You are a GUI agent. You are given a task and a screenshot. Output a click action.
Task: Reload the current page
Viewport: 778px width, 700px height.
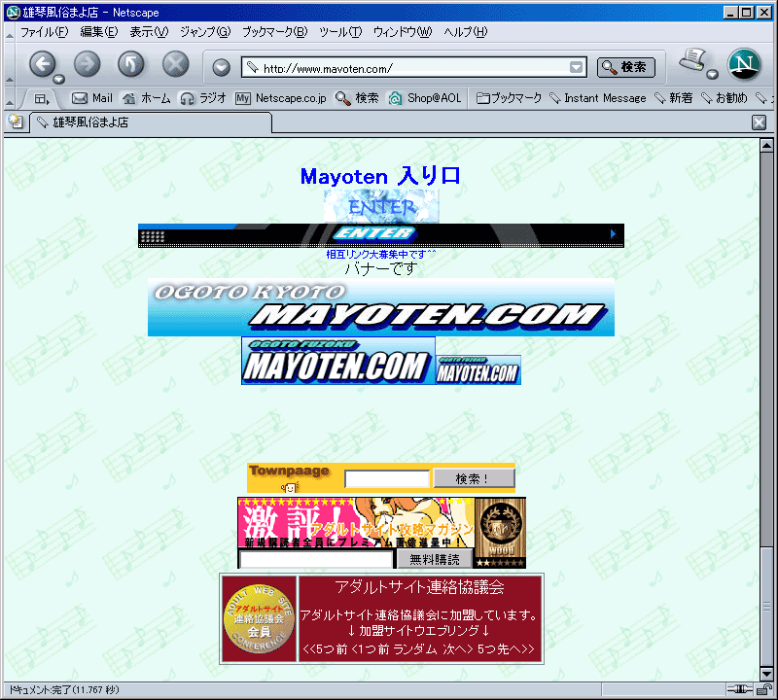(x=131, y=64)
